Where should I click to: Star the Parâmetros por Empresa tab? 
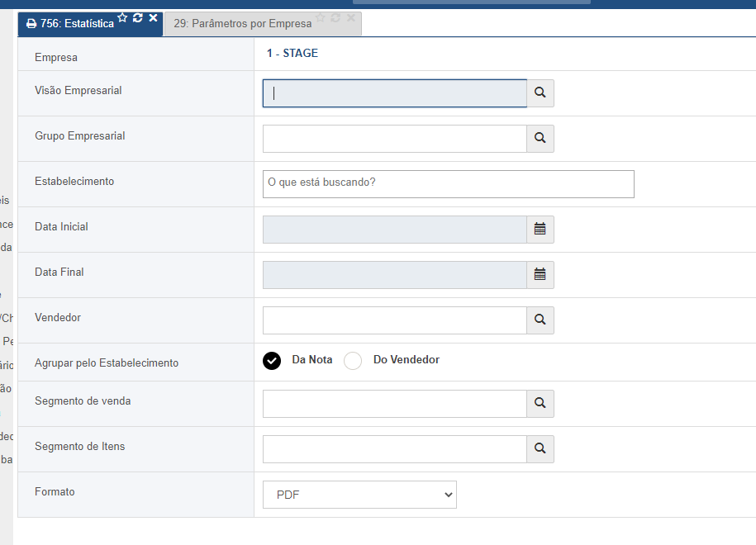coord(320,18)
